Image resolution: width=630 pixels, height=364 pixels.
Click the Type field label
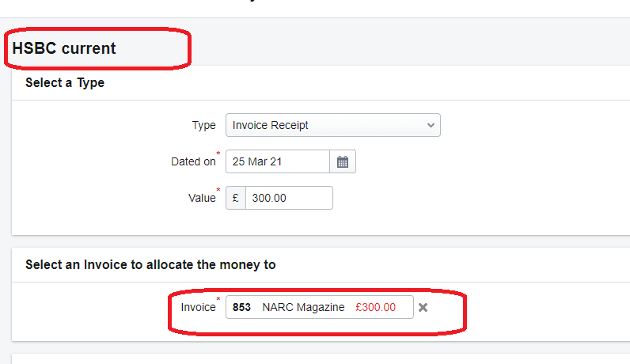coord(203,125)
